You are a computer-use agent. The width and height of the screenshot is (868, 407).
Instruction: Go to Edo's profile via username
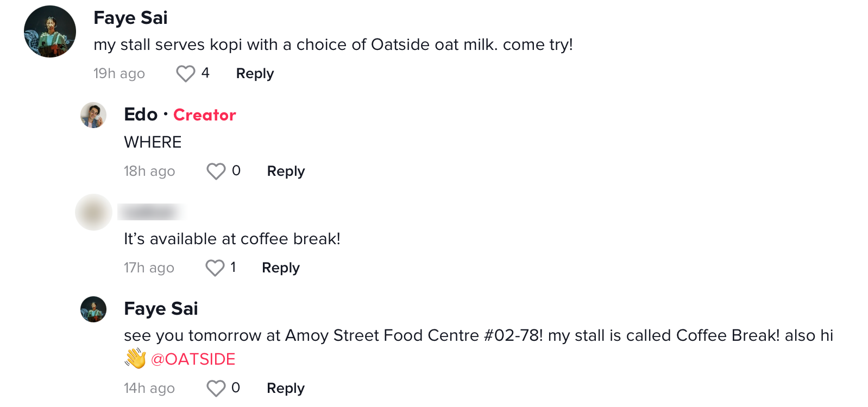click(x=141, y=115)
